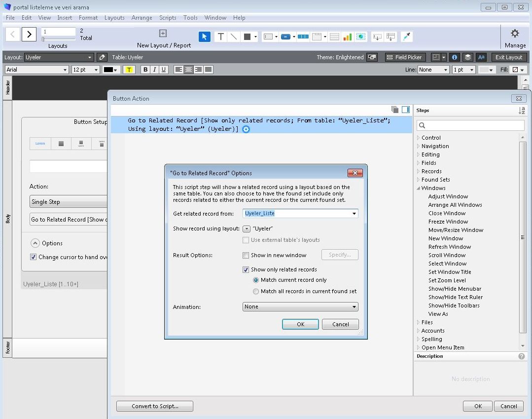Uncheck Show only related records
This screenshot has width=532, height=419.
[246, 269]
